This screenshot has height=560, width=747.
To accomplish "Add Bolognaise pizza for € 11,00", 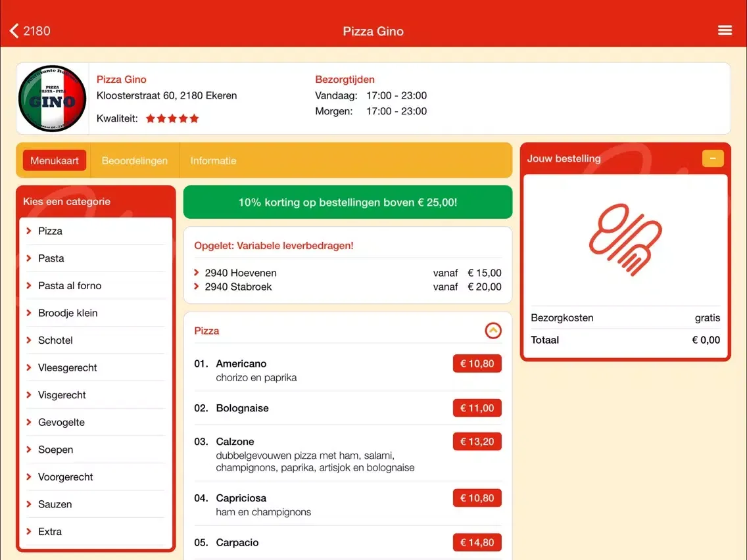I will (x=477, y=408).
